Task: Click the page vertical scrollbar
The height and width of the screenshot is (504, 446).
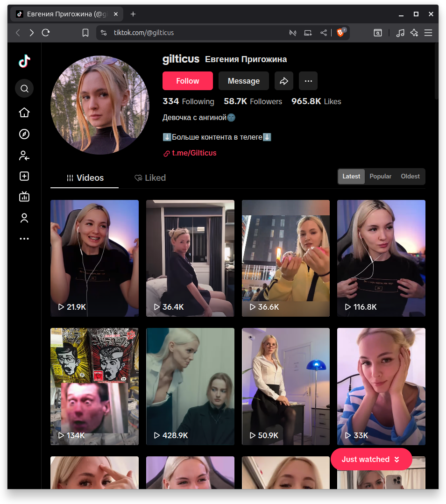Action: point(436,71)
